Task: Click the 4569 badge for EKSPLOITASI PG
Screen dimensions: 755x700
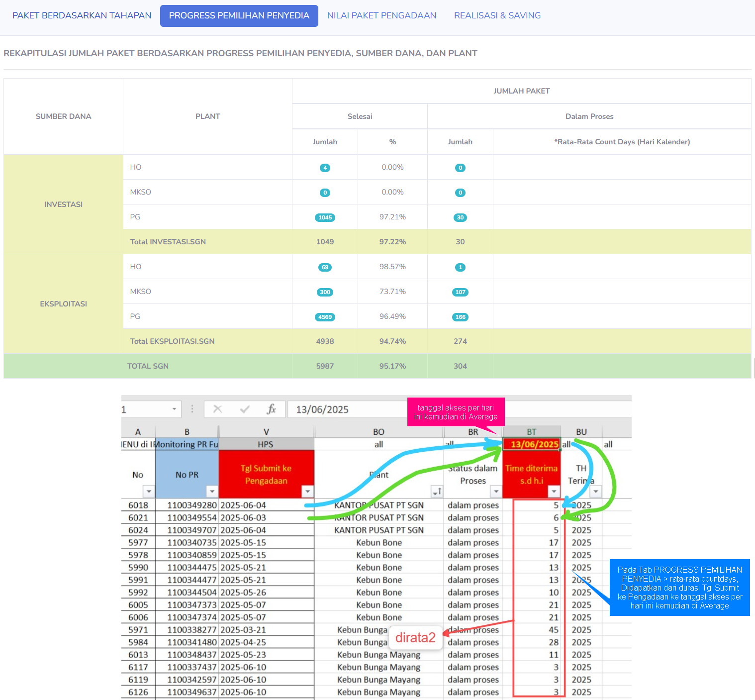Action: 325,317
